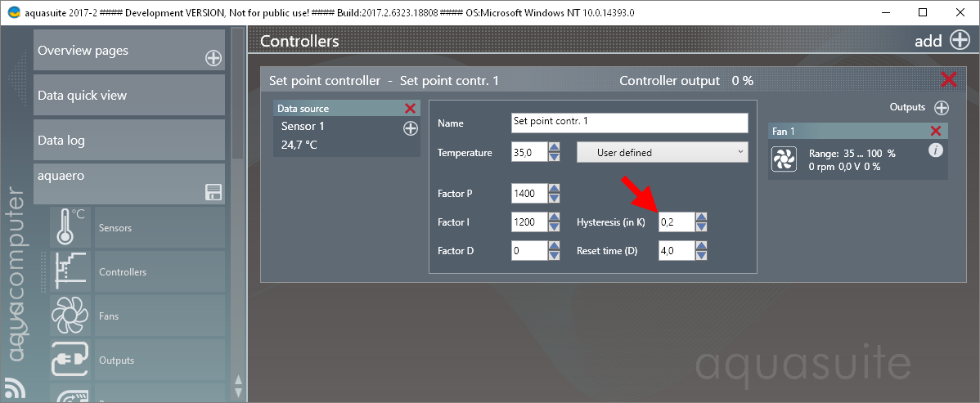This screenshot has width=980, height=403.
Task: Add an output with the Outputs plus icon
Action: (x=942, y=107)
